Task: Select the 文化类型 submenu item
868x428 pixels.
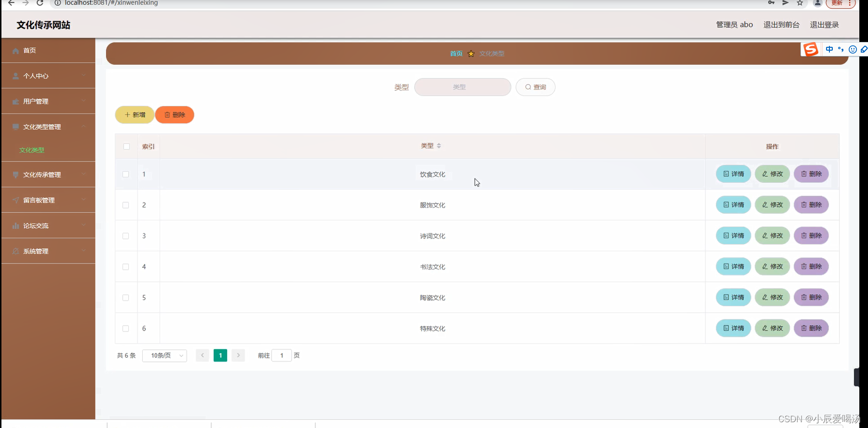Action: [32, 150]
